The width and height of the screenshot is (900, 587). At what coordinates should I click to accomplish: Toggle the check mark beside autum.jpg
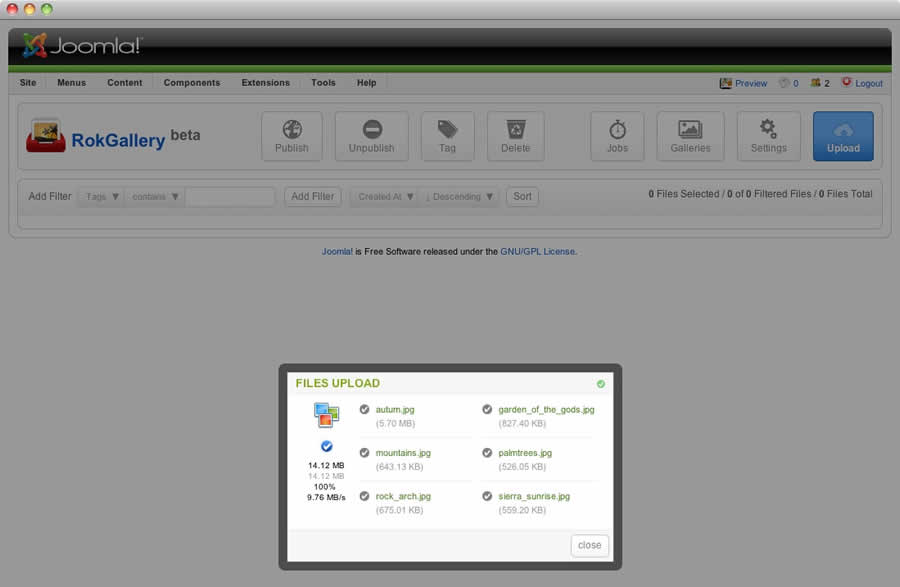[365, 409]
